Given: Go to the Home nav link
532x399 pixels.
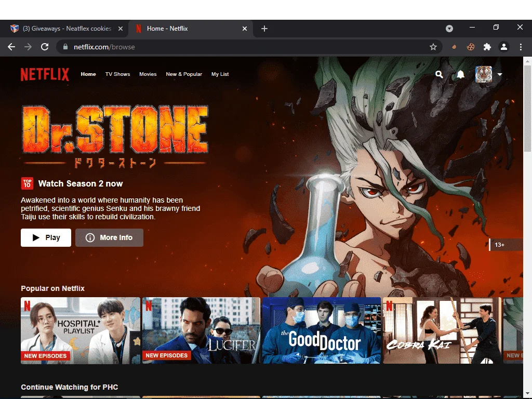Looking at the screenshot, I should pyautogui.click(x=88, y=74).
